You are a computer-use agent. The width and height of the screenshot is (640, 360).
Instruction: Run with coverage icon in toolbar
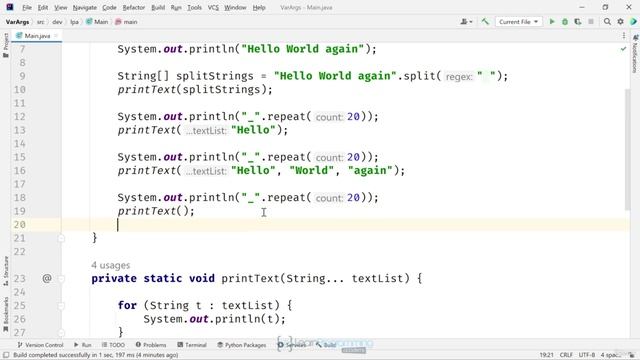[x=578, y=22]
